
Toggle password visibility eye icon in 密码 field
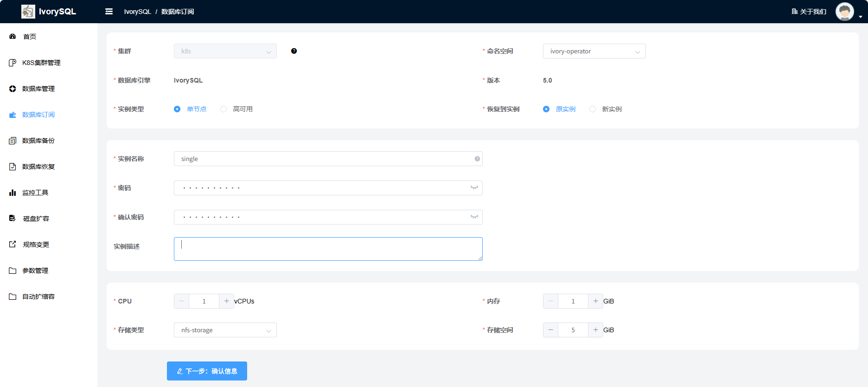pos(474,188)
